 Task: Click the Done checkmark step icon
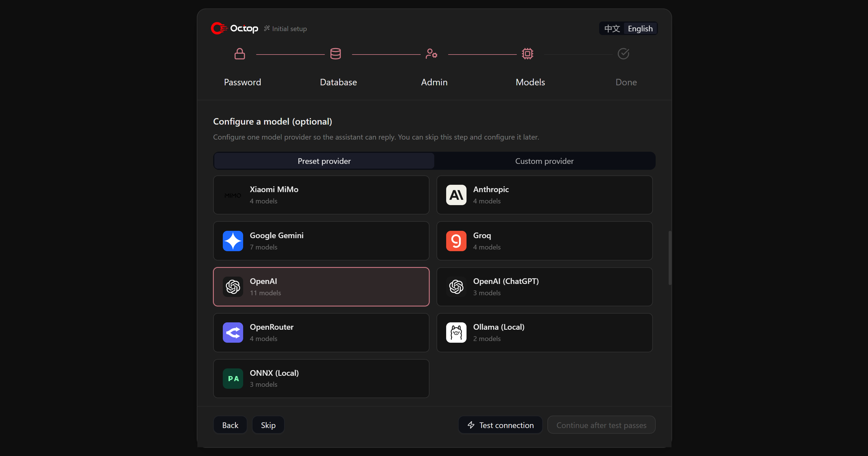pos(623,54)
